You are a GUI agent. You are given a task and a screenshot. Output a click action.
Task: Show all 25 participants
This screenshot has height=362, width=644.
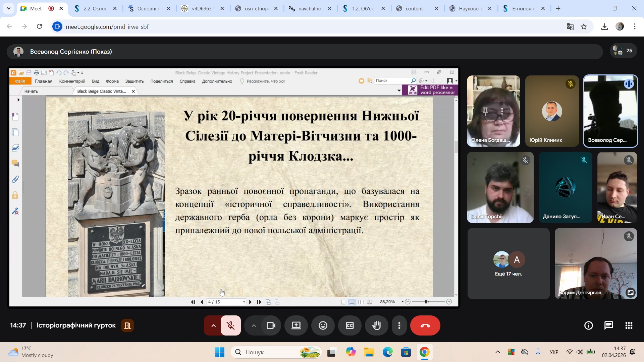[x=623, y=51]
